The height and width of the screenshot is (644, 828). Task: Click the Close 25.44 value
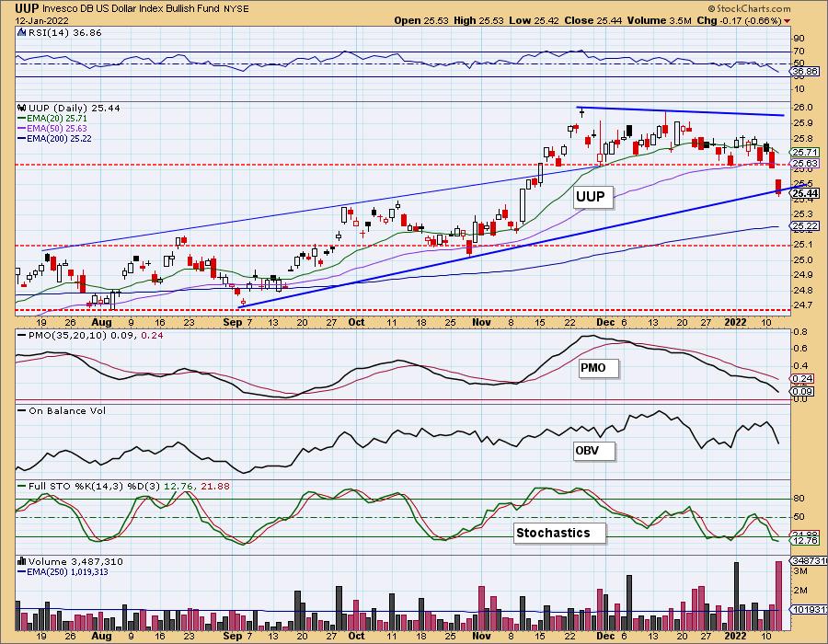coord(593,20)
